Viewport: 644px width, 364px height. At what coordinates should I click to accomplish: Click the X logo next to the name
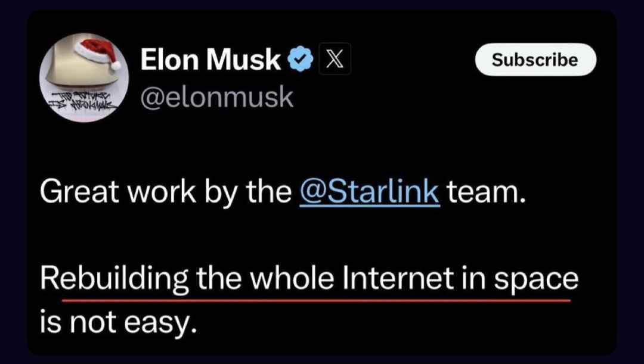pyautogui.click(x=335, y=58)
